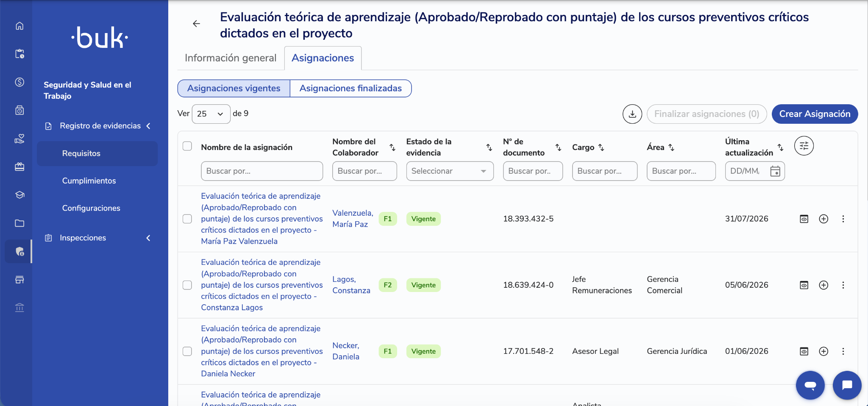
Task: Open the graduation cap sidebar icon
Action: [x=19, y=195]
